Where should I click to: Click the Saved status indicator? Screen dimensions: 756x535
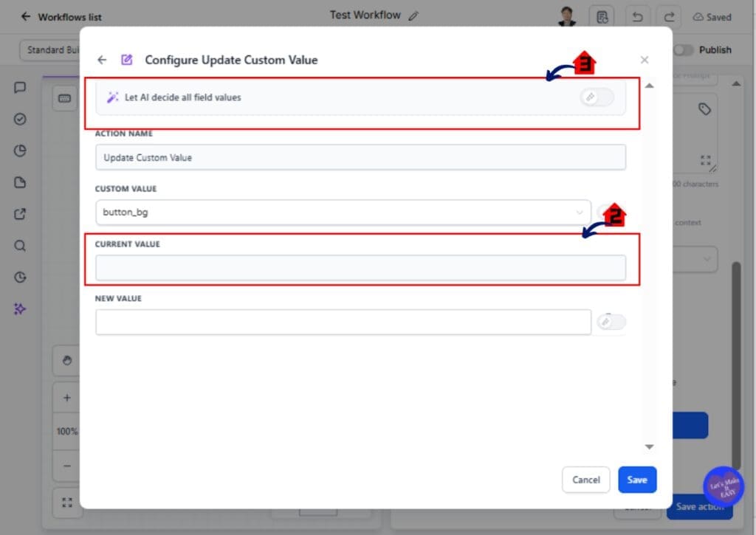click(712, 17)
